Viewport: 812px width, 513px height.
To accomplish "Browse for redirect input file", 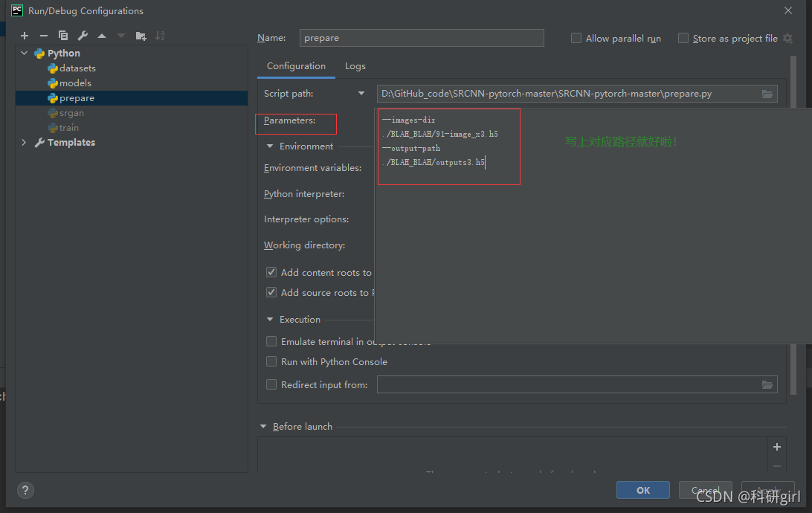I will [767, 384].
